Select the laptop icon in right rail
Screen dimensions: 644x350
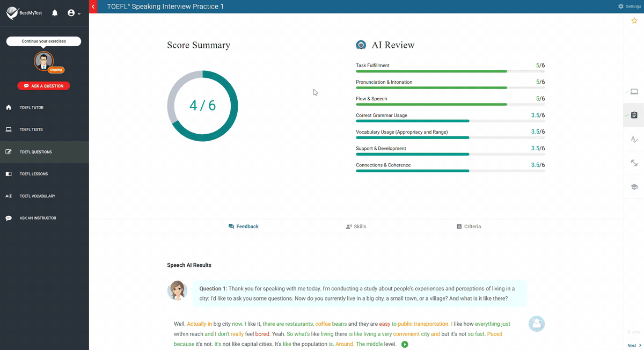click(x=634, y=92)
